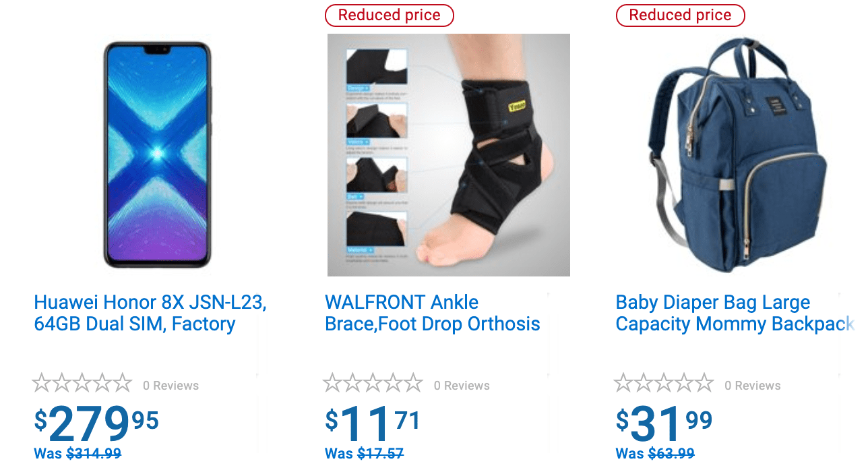Click fifth star under Baby Diaper Bag

[x=704, y=383]
